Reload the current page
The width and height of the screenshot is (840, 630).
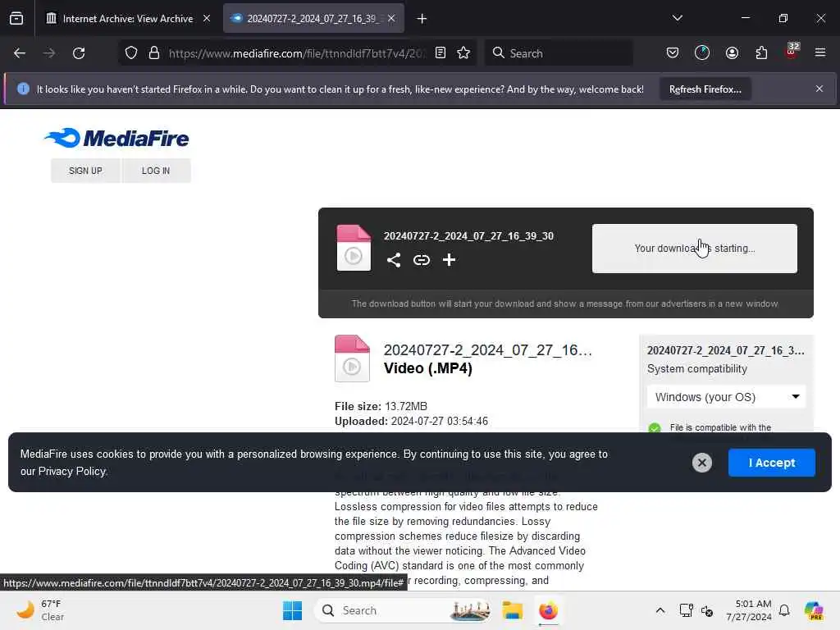coord(79,53)
